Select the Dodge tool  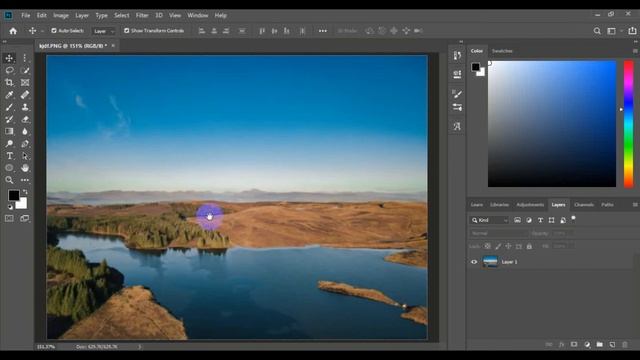(9, 144)
